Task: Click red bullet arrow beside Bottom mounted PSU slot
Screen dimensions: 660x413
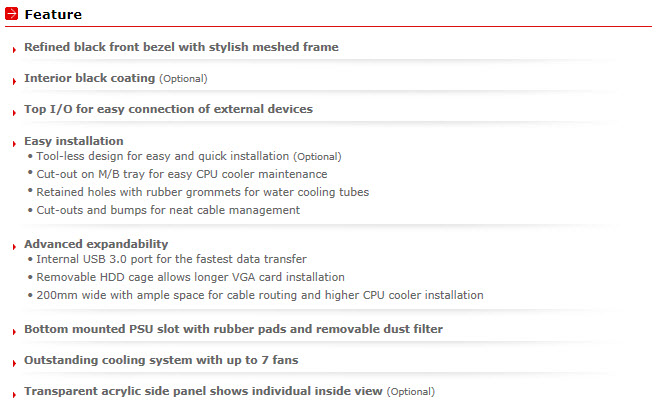Action: [x=14, y=332]
